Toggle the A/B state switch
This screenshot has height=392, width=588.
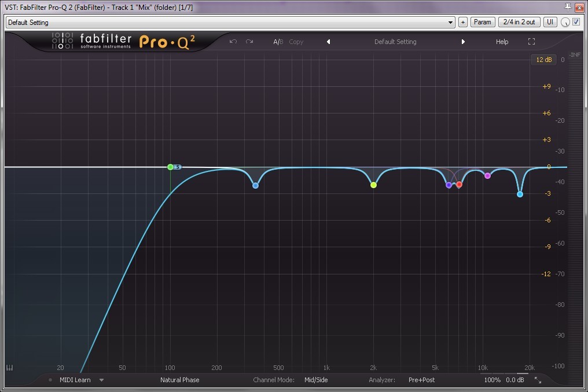coord(278,42)
